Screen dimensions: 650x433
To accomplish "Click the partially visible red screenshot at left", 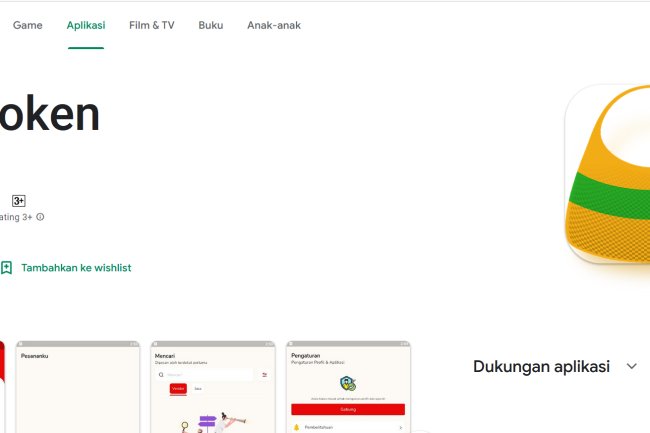I will point(2,388).
